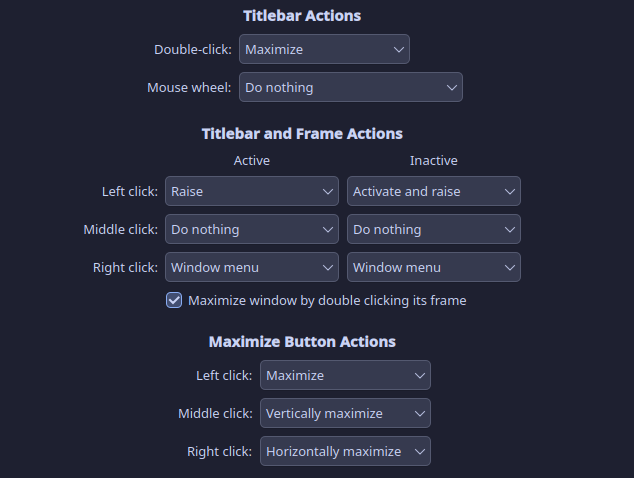Click the chevron of Inactive Right click dropdown
This screenshot has width=634, height=478.
pos(510,267)
